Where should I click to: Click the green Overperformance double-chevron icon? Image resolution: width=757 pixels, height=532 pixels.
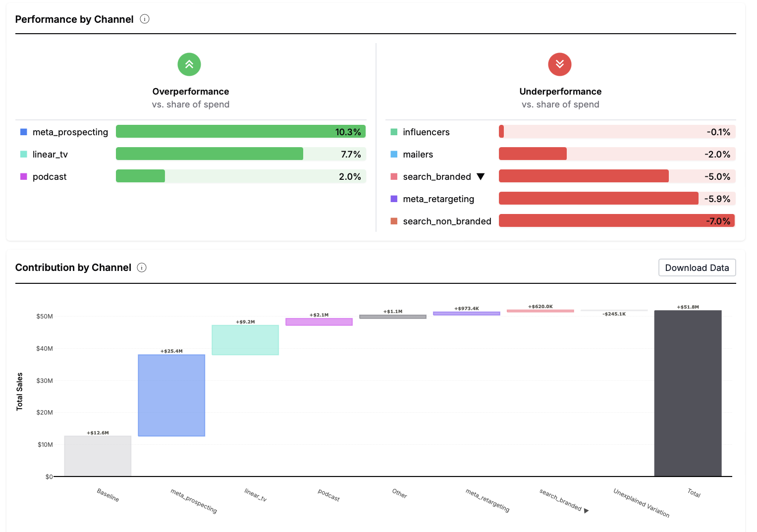[x=189, y=64]
